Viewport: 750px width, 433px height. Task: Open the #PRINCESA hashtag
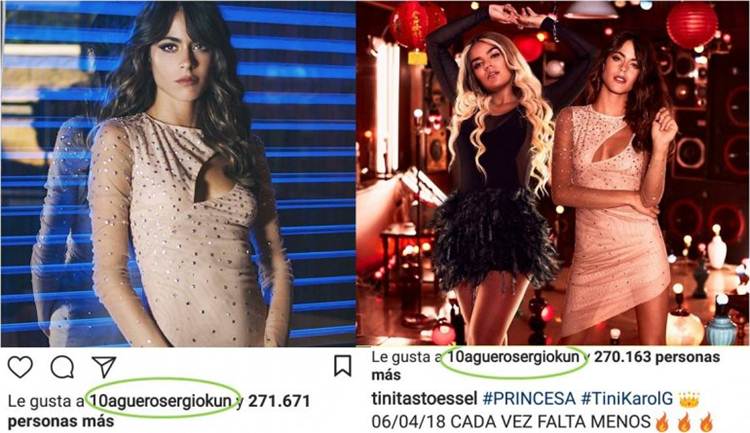529,399
